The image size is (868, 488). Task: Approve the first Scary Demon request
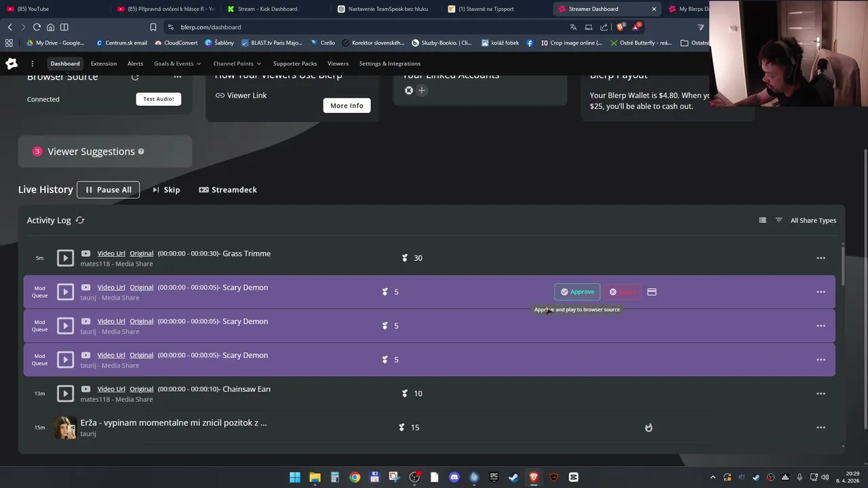[x=577, y=291]
